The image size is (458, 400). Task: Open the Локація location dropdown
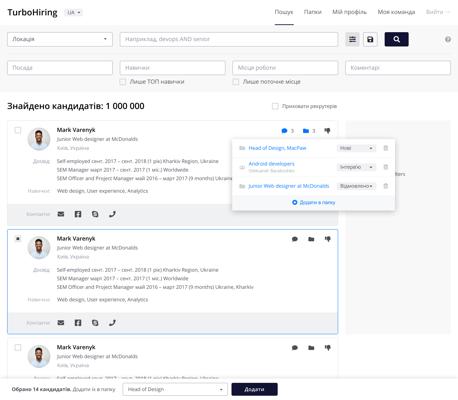(x=60, y=39)
